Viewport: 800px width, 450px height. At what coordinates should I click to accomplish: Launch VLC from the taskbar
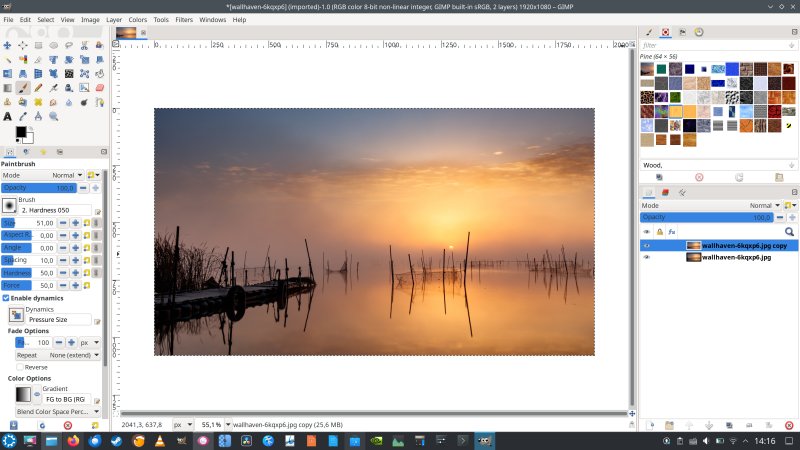[x=160, y=441]
